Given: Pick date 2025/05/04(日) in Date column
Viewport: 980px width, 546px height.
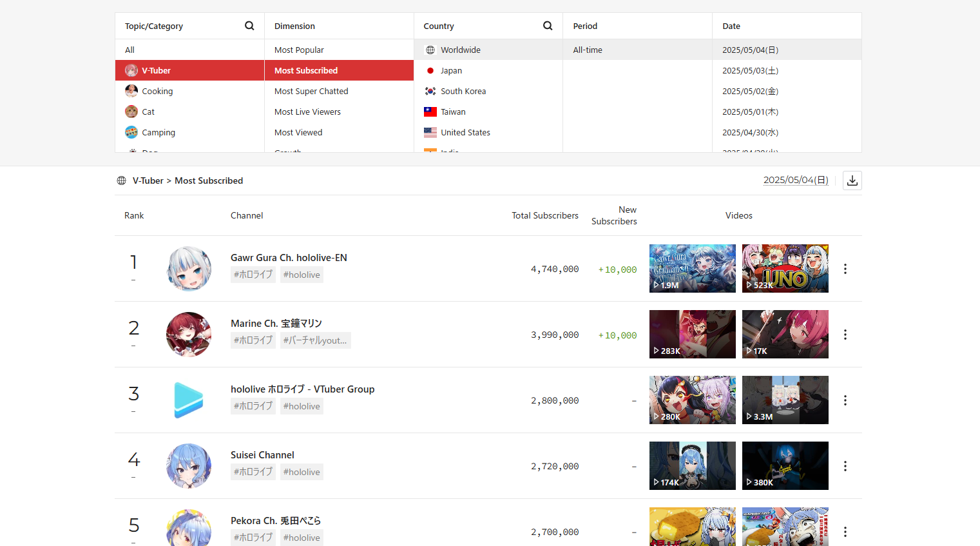Looking at the screenshot, I should point(787,50).
